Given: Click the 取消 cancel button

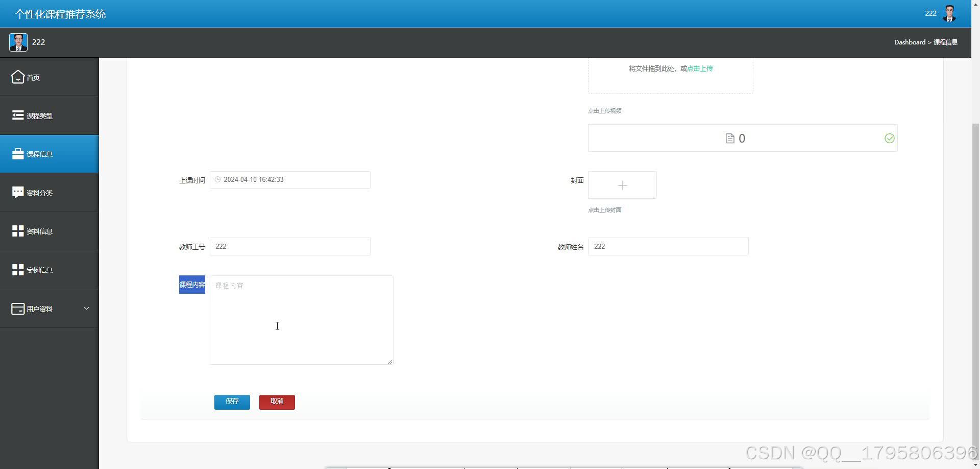Looking at the screenshot, I should pyautogui.click(x=277, y=402).
